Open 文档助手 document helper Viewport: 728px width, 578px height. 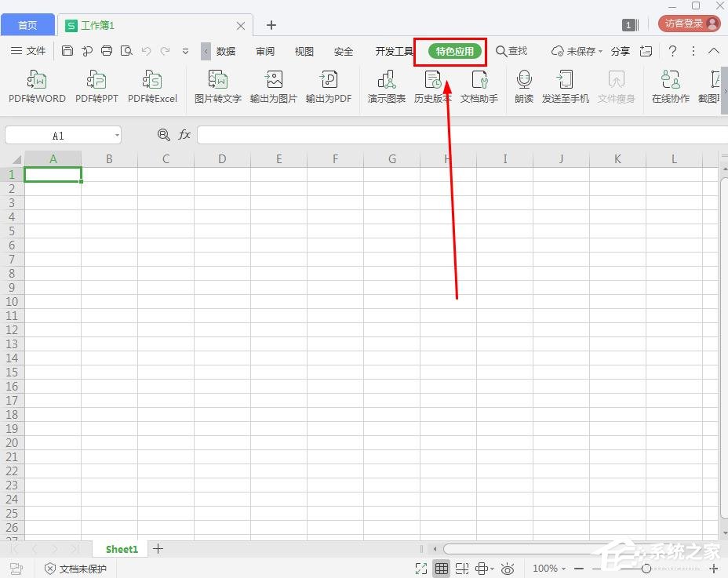pos(479,86)
